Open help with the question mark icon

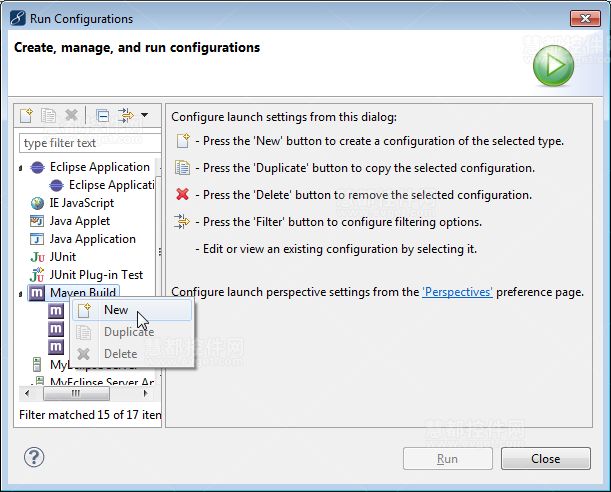[34, 457]
